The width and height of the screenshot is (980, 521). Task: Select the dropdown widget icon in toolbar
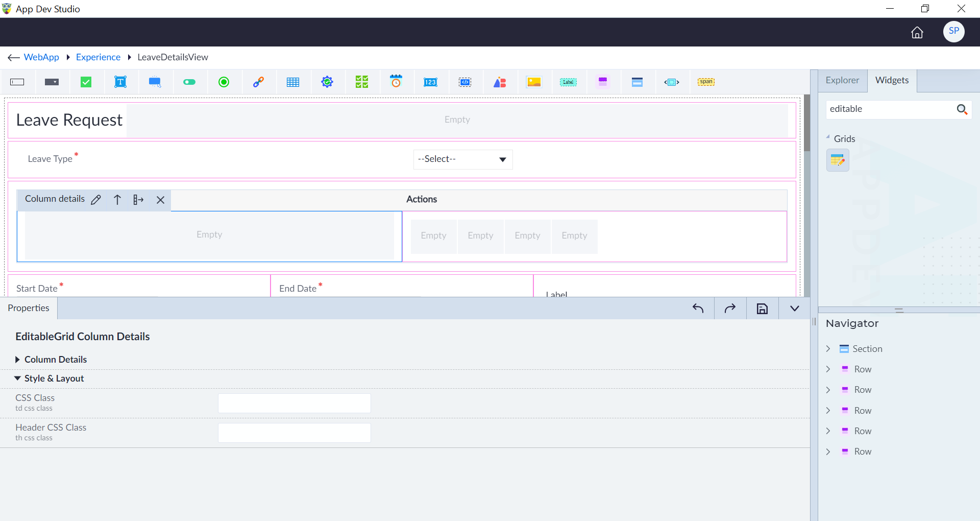tap(52, 82)
